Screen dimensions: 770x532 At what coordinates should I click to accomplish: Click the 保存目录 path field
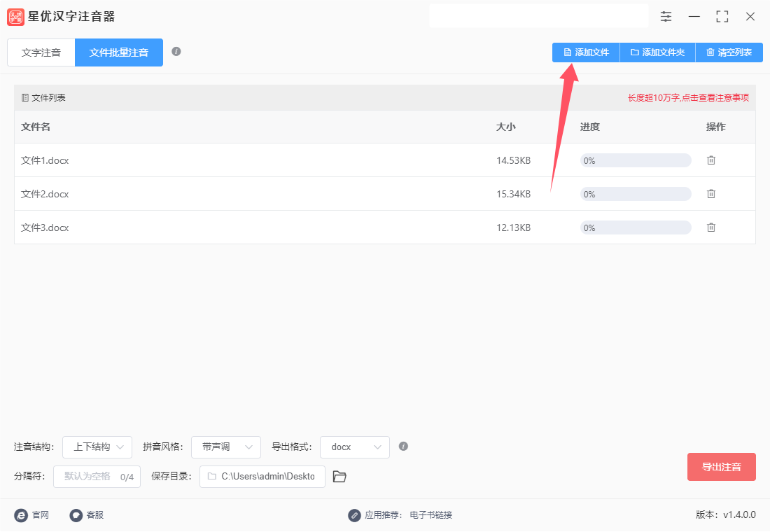pos(262,477)
